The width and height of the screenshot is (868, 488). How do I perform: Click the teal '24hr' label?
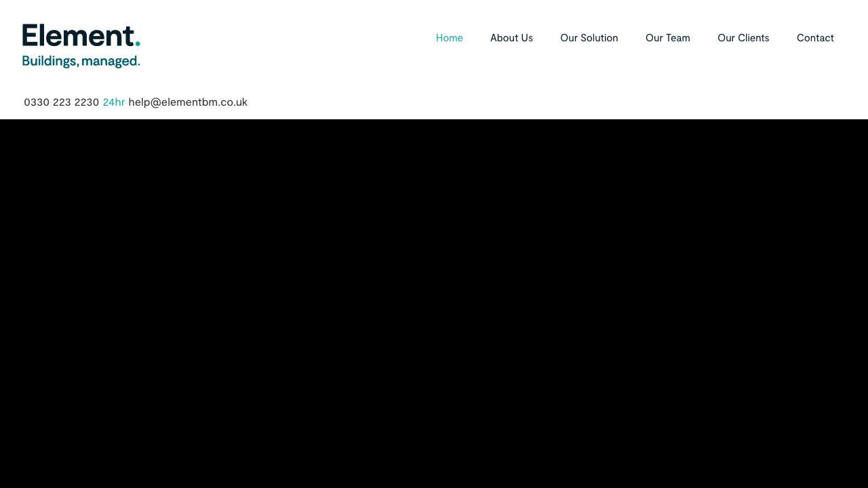click(x=113, y=102)
